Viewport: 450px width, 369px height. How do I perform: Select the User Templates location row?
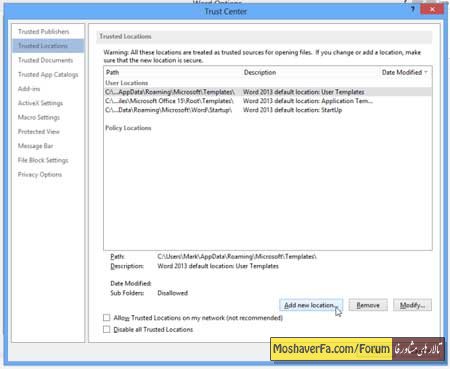tap(268, 92)
